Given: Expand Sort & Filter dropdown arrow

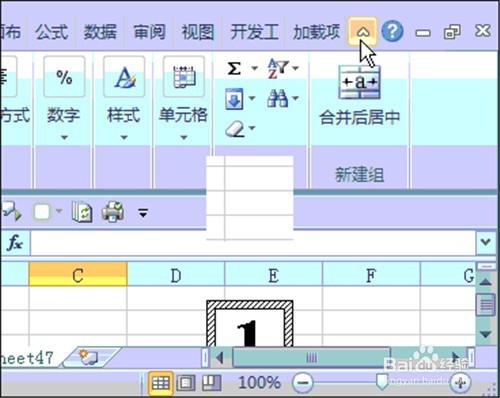Looking at the screenshot, I should 295,68.
